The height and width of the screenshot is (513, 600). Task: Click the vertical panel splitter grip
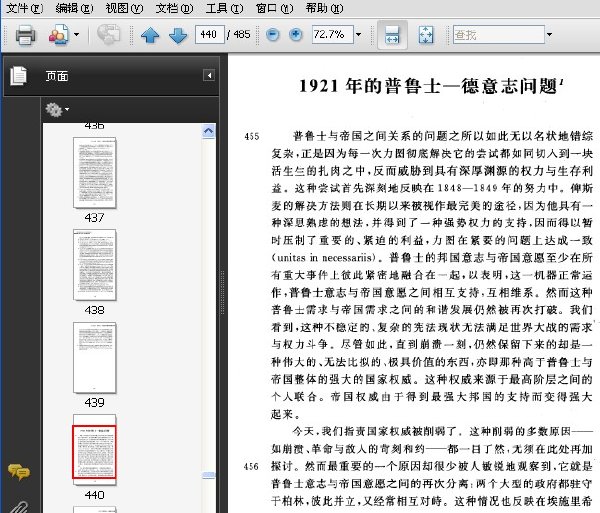[x=223, y=293]
